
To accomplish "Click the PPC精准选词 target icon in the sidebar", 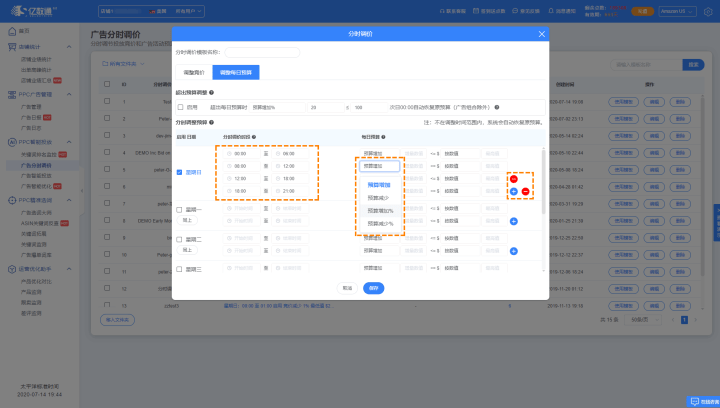I will (x=12, y=201).
